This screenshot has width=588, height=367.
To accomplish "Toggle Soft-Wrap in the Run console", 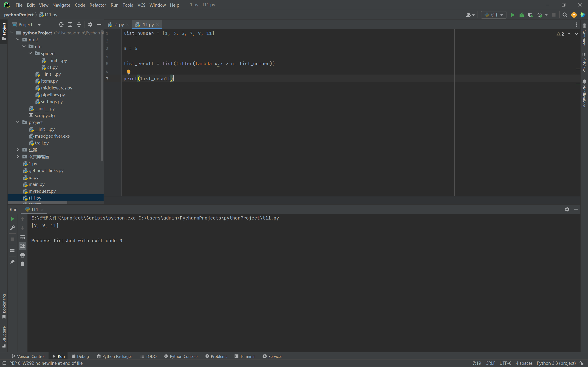I will 22,237.
